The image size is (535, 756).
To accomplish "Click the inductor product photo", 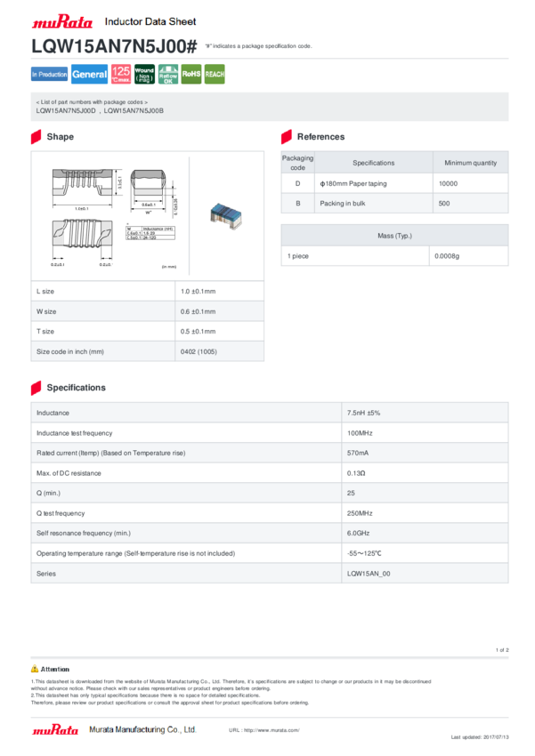I will pos(225,215).
